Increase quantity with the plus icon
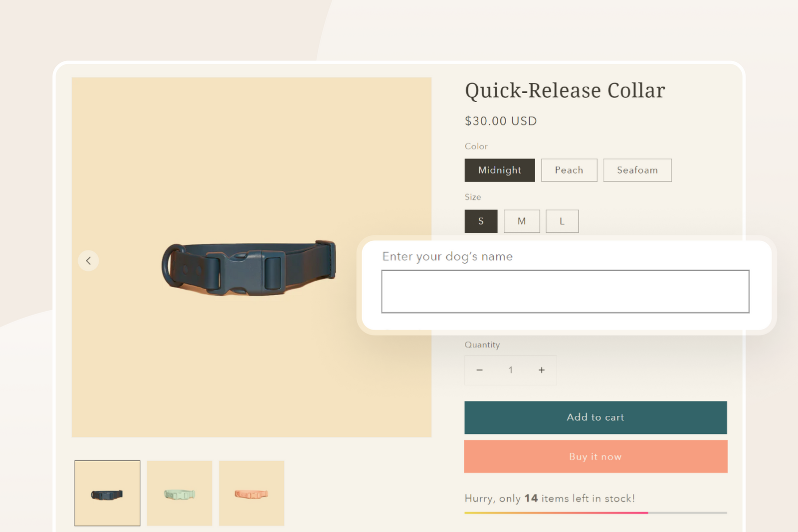The width and height of the screenshot is (798, 532). (x=541, y=370)
